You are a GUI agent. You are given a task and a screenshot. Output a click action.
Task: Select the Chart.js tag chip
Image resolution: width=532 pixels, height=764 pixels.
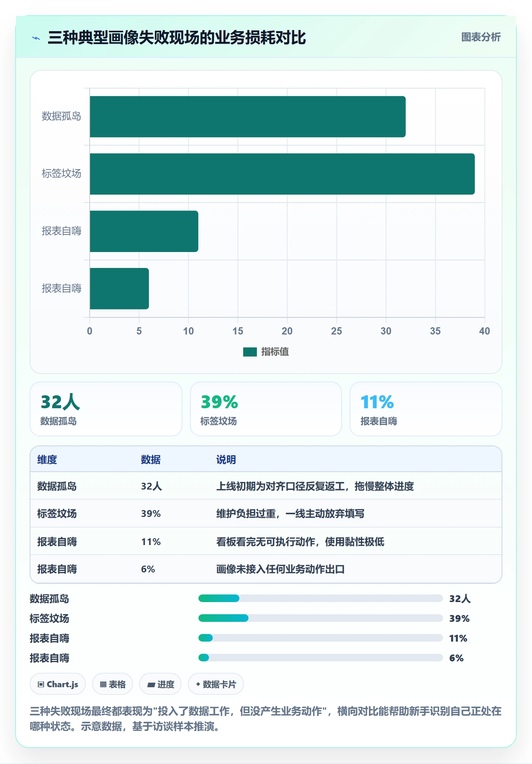tap(58, 684)
